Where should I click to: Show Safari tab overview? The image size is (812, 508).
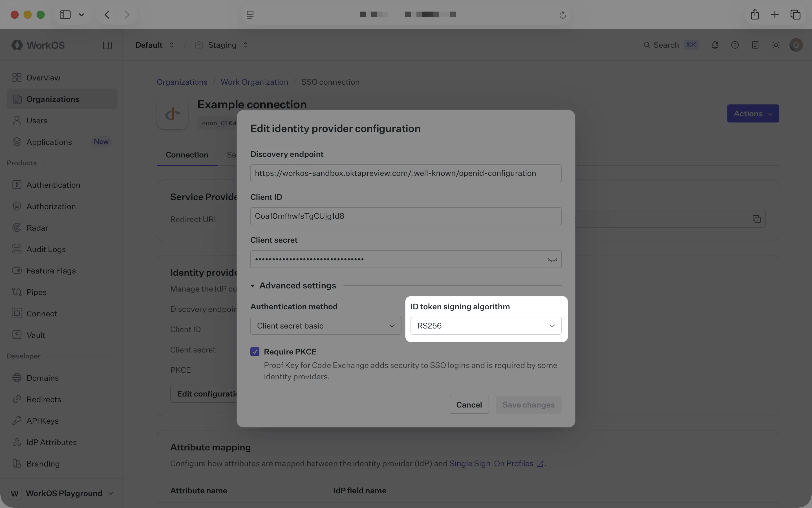(x=796, y=15)
